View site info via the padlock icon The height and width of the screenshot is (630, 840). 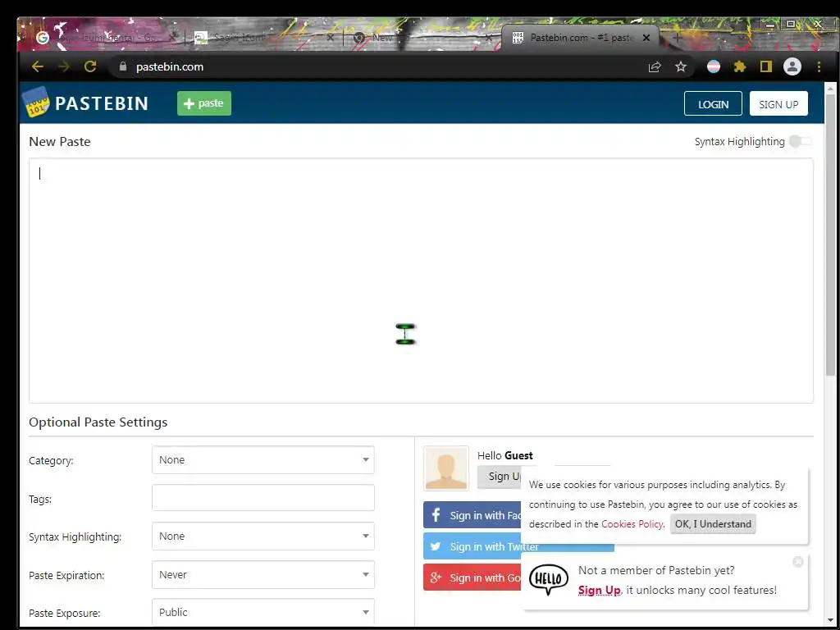123,66
